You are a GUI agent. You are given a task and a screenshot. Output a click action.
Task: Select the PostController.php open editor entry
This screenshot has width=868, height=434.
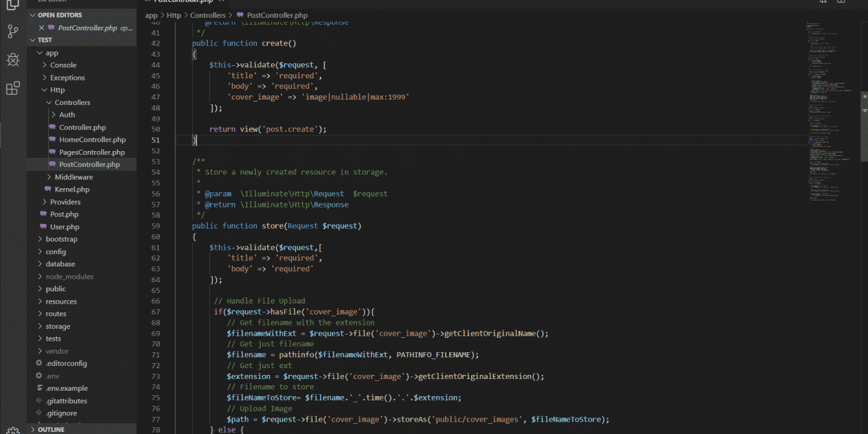pyautogui.click(x=82, y=28)
